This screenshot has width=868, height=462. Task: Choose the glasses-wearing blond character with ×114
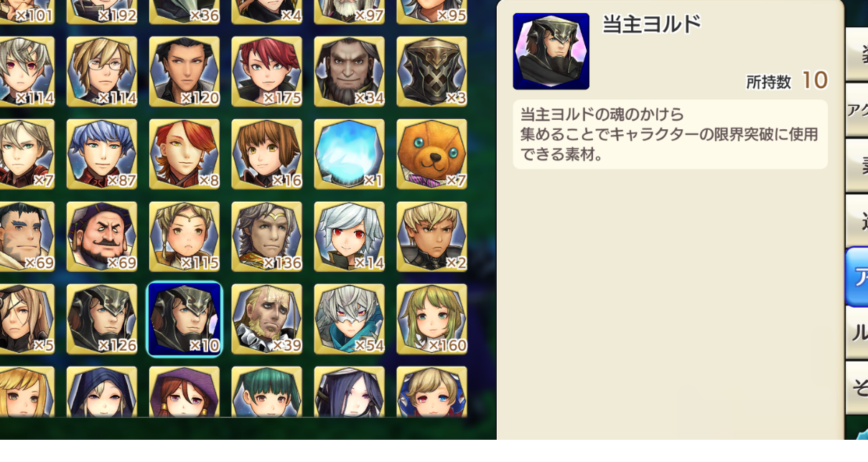[101, 72]
